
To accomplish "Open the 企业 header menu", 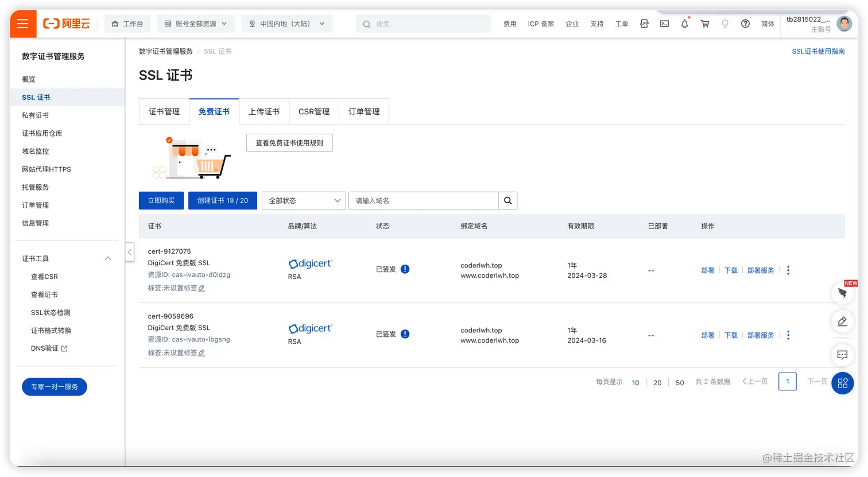I will [572, 24].
